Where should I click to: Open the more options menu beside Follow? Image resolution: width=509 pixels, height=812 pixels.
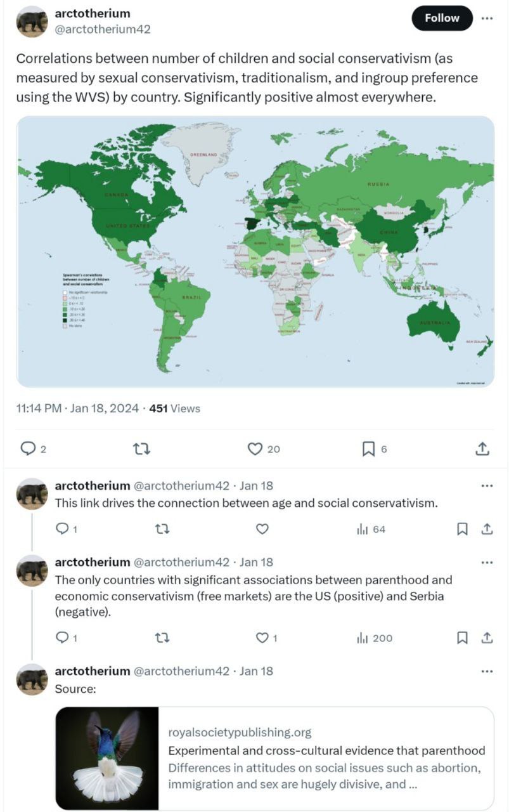click(x=487, y=18)
